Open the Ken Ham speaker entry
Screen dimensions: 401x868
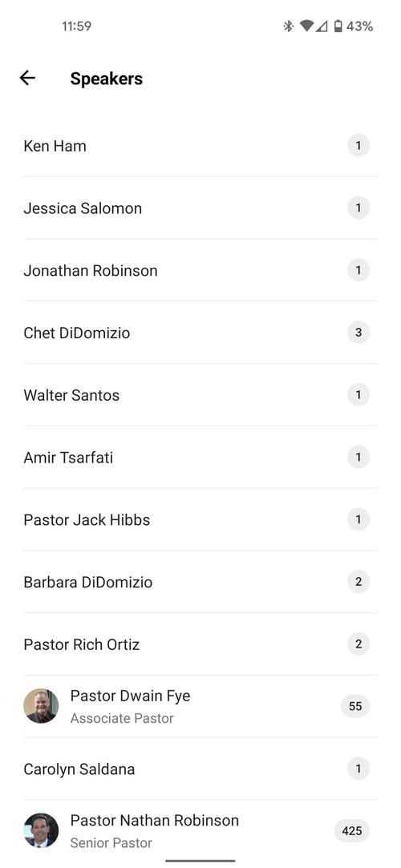click(200, 146)
